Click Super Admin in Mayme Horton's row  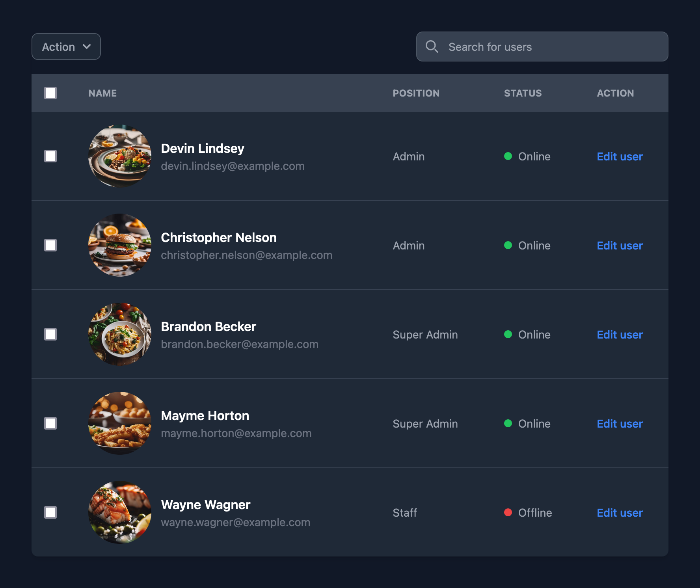pyautogui.click(x=425, y=424)
